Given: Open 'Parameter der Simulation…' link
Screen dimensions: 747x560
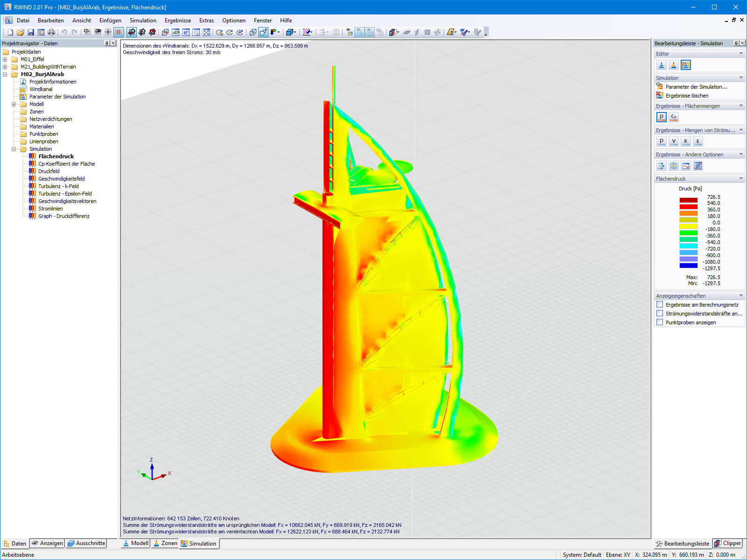Looking at the screenshot, I should 696,87.
